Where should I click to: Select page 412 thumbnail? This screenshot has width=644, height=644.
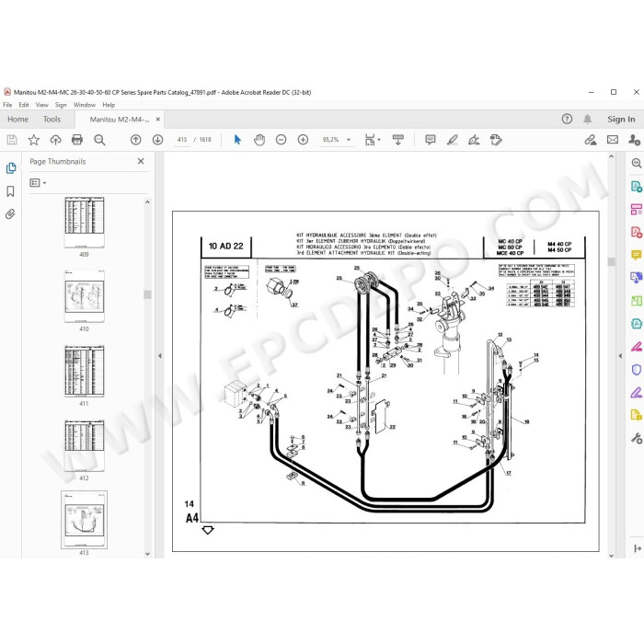tap(85, 446)
